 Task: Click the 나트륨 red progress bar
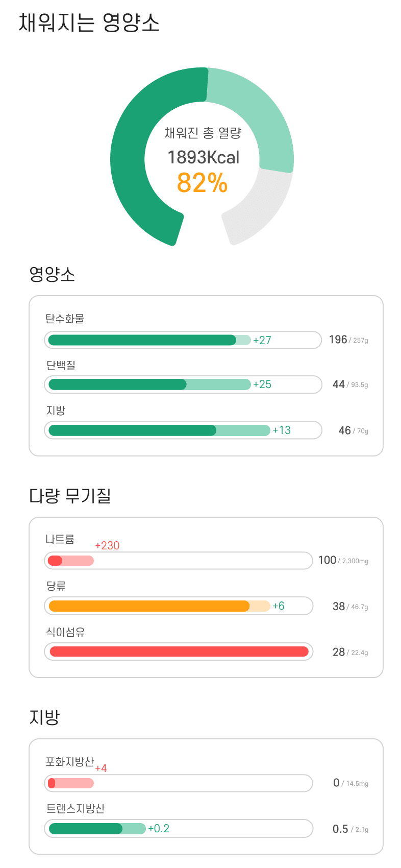tap(179, 561)
